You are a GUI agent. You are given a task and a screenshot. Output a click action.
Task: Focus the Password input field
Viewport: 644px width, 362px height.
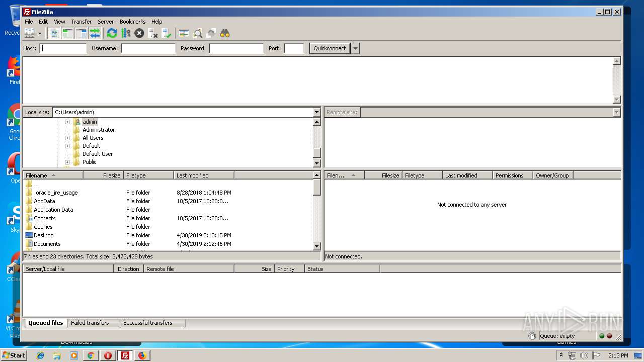click(236, 48)
